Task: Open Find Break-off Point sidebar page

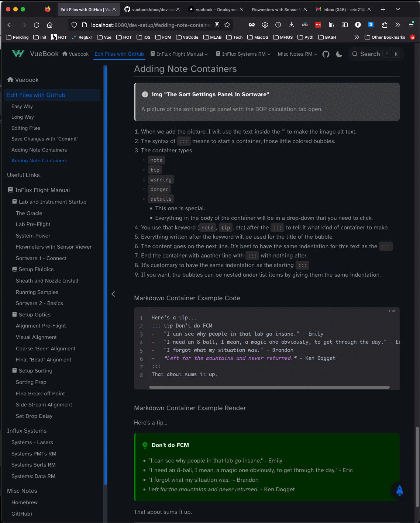Action: (40, 394)
